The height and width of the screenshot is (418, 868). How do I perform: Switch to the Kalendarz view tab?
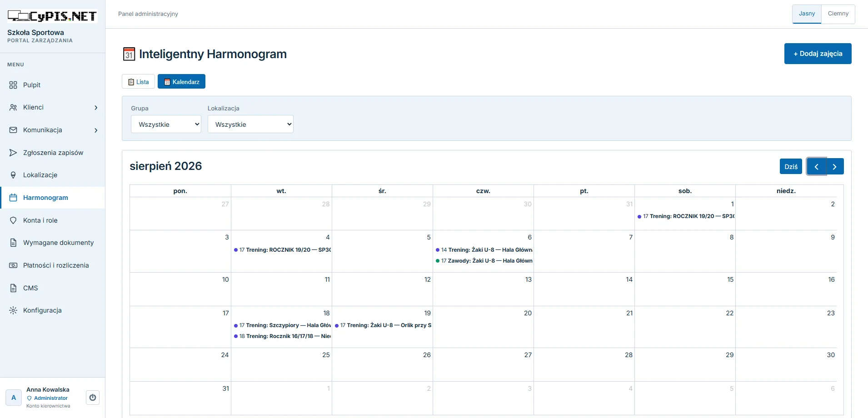tap(181, 81)
